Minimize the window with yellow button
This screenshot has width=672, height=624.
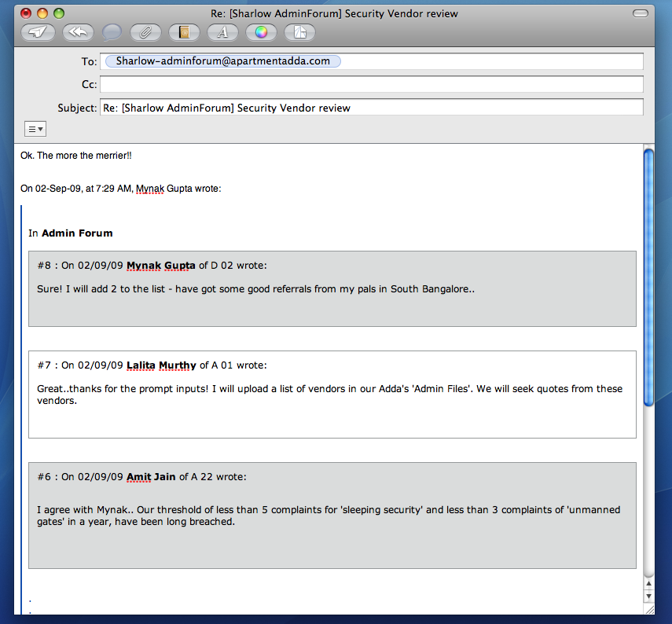[x=42, y=13]
